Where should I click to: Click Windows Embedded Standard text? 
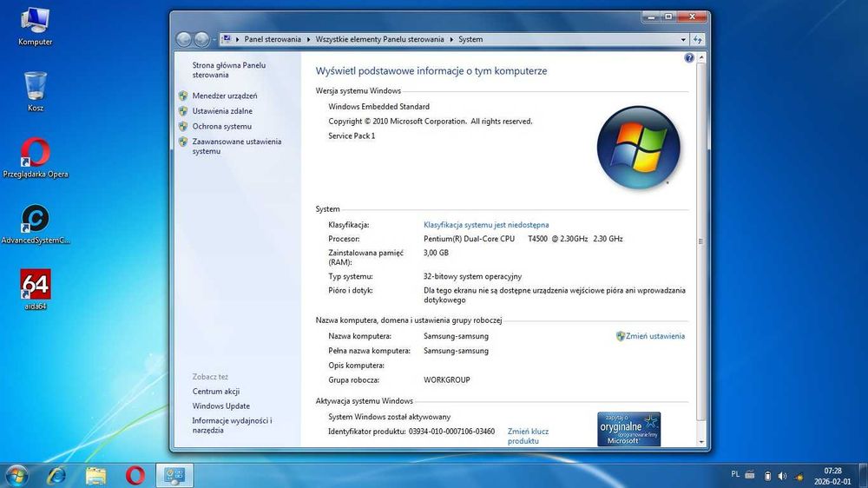click(378, 106)
